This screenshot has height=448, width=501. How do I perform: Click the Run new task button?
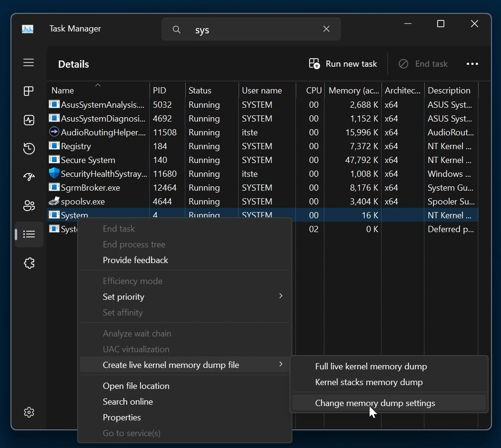point(343,63)
